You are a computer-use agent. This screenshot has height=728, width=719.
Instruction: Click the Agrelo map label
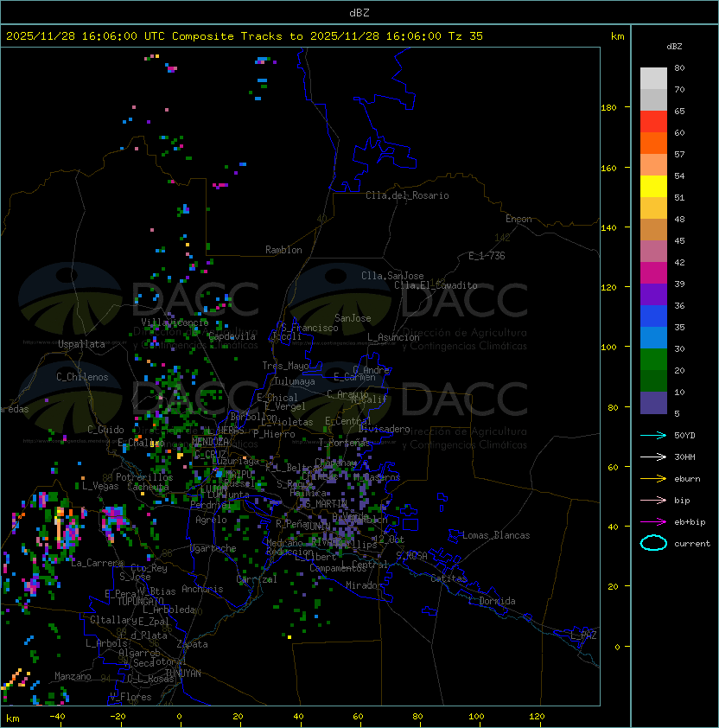pos(211,520)
